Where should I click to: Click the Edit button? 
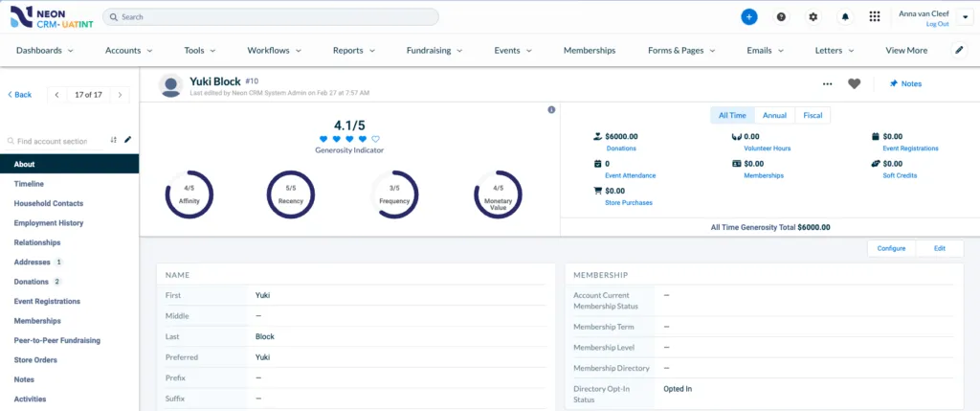click(x=940, y=248)
